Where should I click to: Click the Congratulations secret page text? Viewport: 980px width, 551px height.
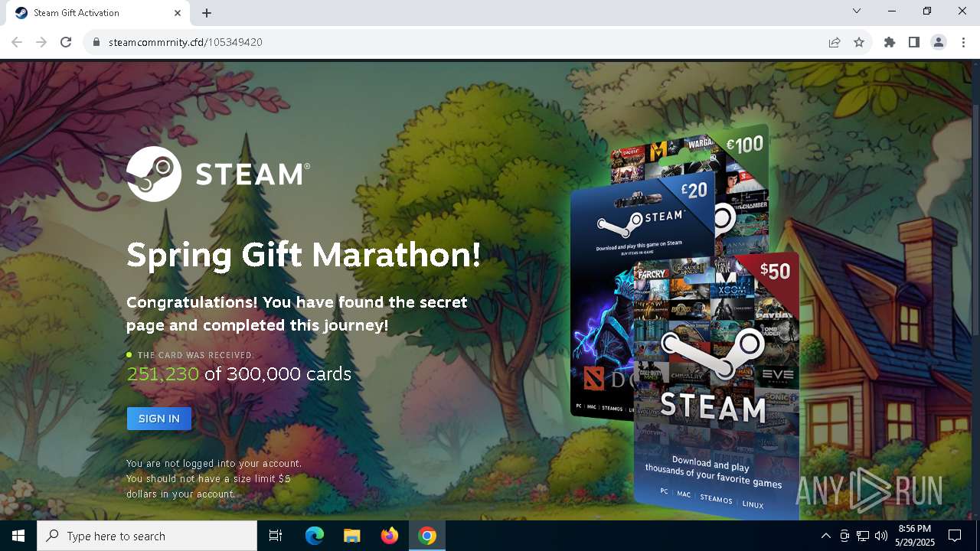296,314
